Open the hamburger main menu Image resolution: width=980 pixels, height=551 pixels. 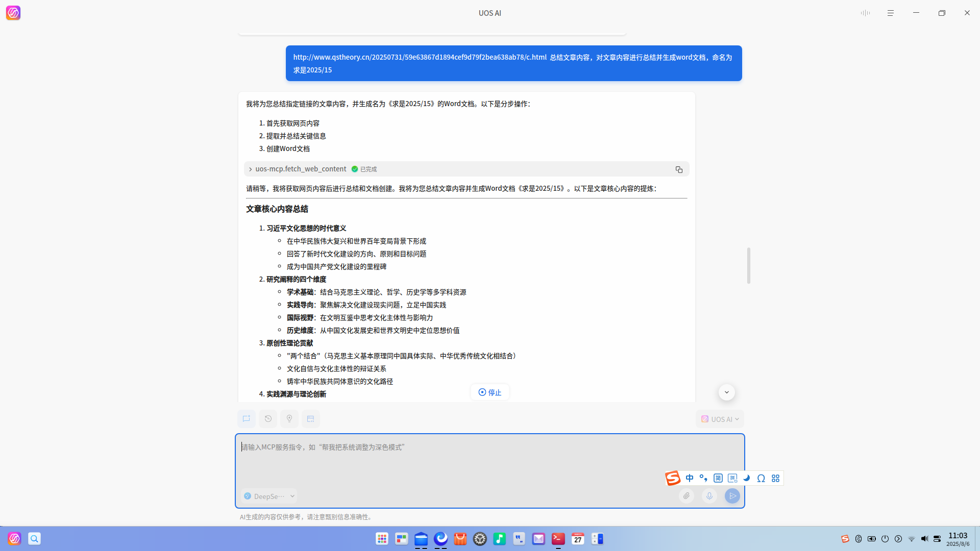[x=891, y=13]
